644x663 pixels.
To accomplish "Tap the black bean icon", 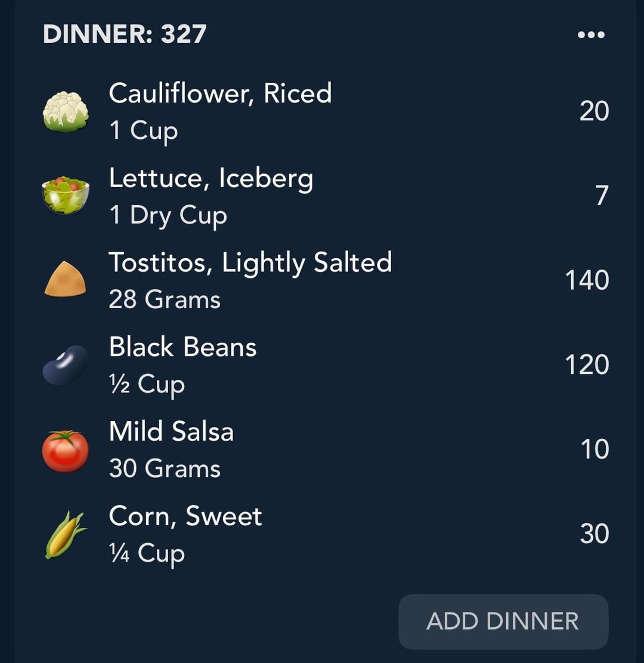I will click(66, 364).
